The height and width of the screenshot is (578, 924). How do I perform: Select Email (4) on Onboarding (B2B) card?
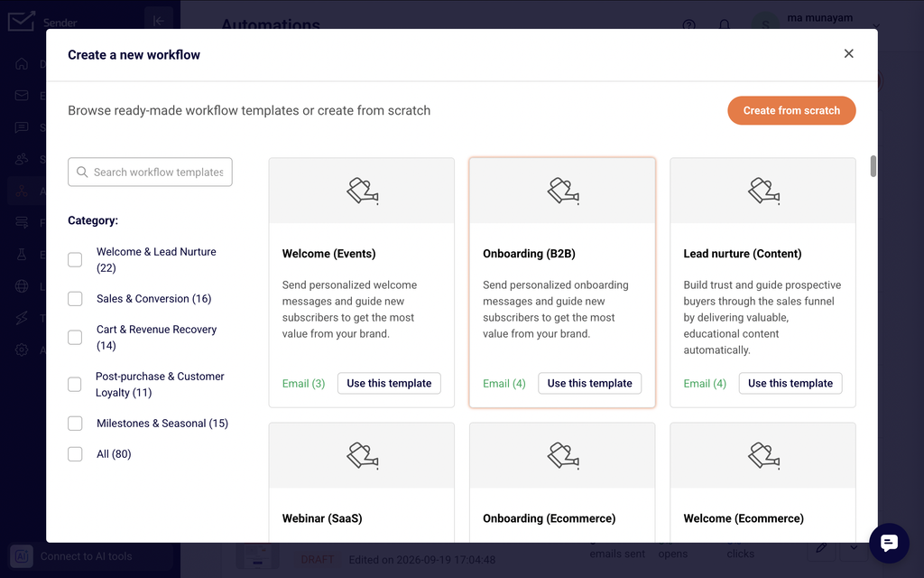(504, 383)
